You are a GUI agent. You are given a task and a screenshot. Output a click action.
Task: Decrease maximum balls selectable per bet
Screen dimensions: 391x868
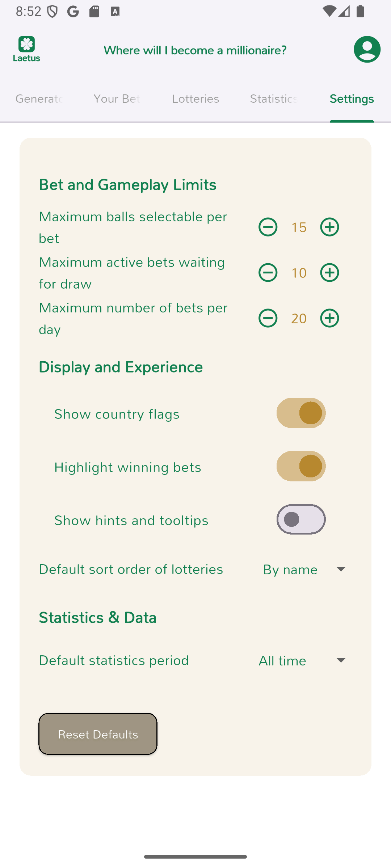pyautogui.click(x=268, y=227)
